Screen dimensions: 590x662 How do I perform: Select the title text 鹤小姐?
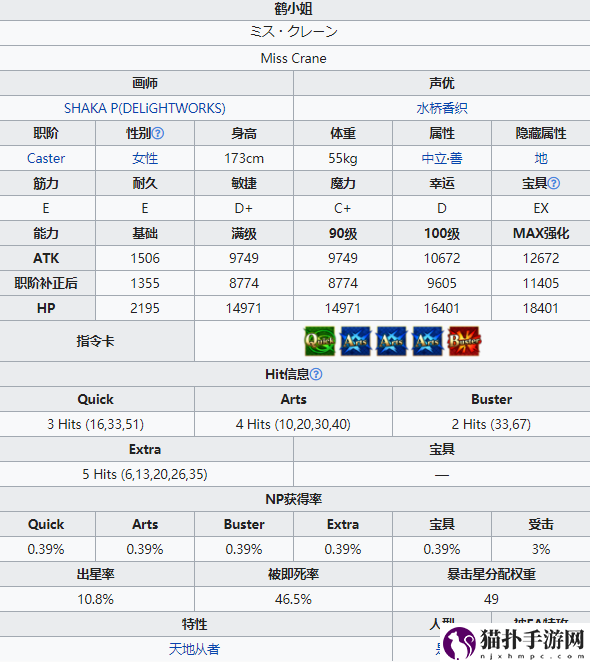pos(294,8)
